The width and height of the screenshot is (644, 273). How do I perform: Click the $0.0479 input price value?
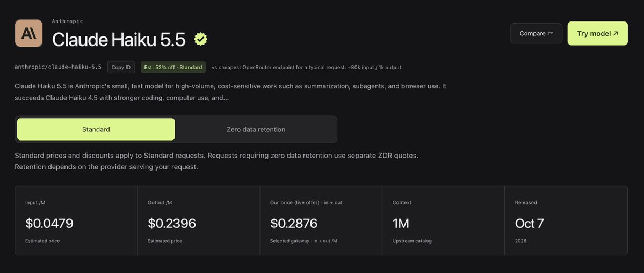click(49, 224)
